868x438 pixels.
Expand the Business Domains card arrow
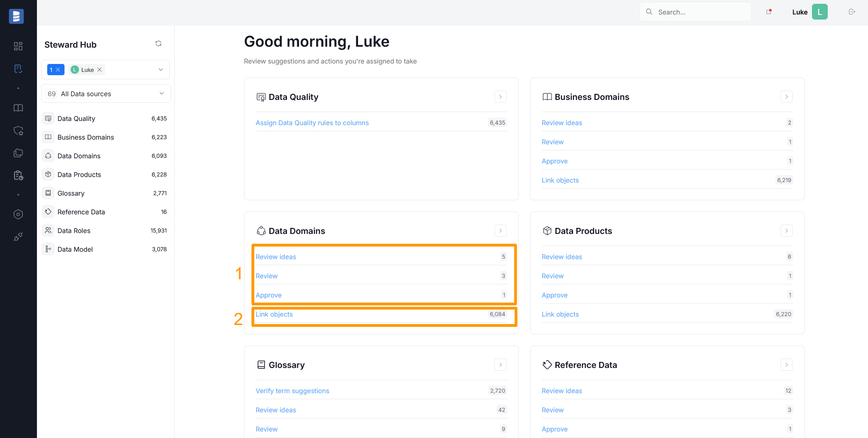click(x=786, y=97)
